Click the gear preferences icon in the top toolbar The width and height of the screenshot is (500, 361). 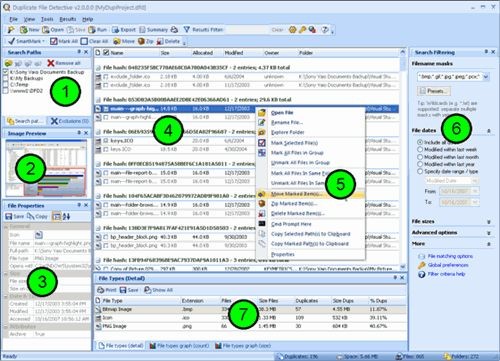pyautogui.click(x=292, y=30)
